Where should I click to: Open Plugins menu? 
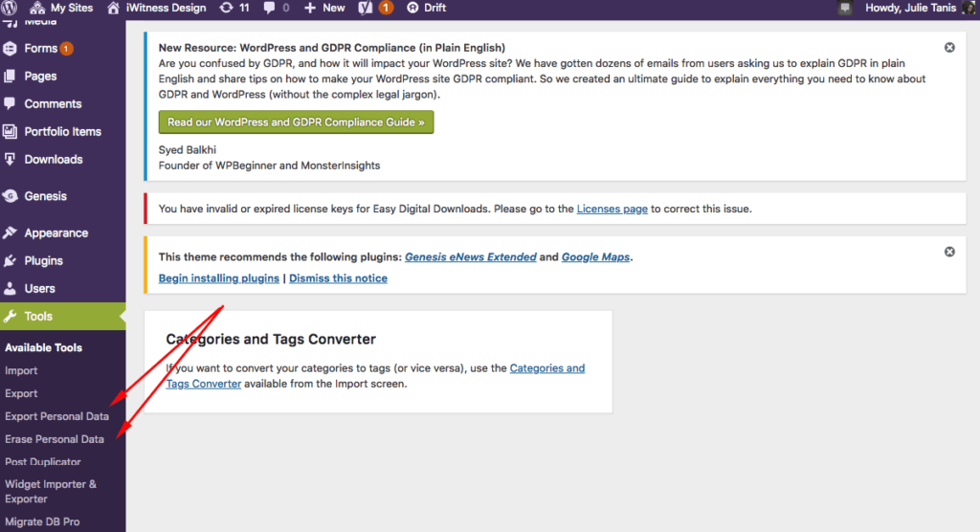coord(43,260)
